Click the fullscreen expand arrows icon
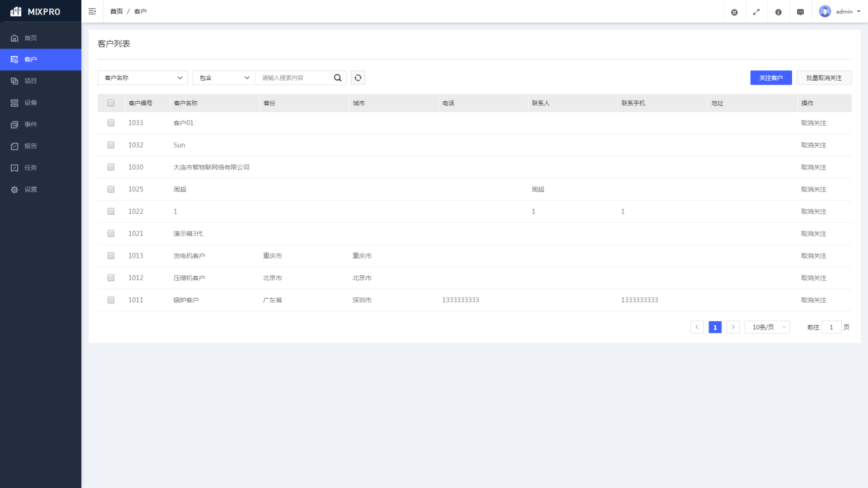 click(x=756, y=12)
